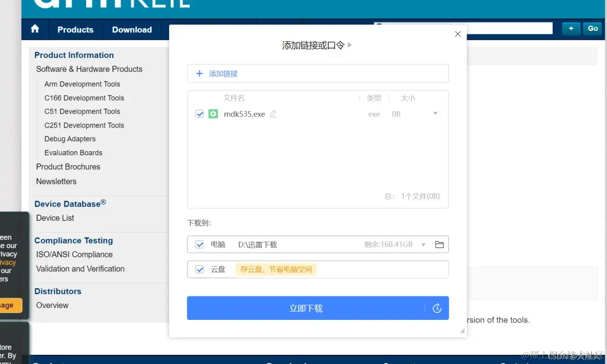Click the Go search button
This screenshot has width=607, height=364.
point(592,29)
